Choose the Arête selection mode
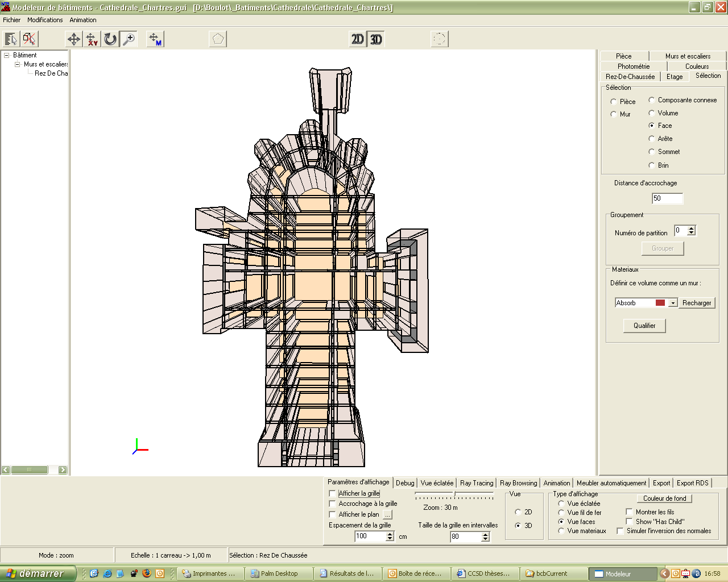 [652, 139]
